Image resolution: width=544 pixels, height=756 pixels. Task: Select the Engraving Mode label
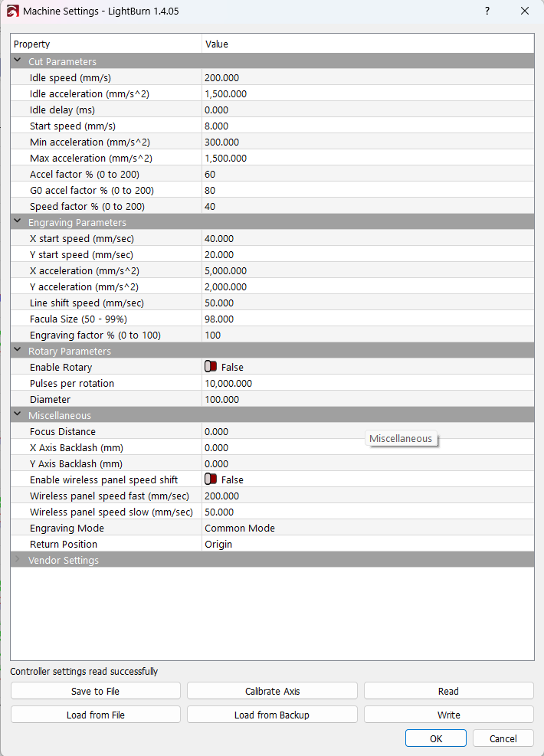(67, 528)
